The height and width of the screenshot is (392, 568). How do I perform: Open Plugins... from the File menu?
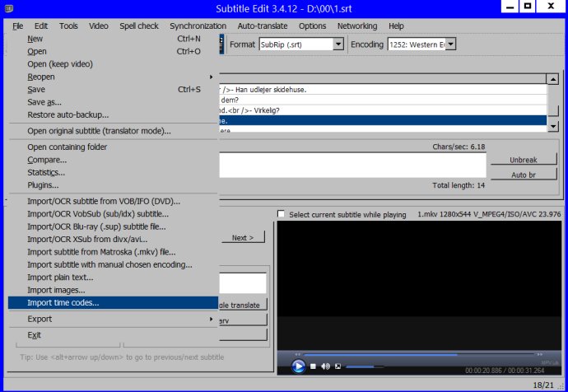[113, 184]
